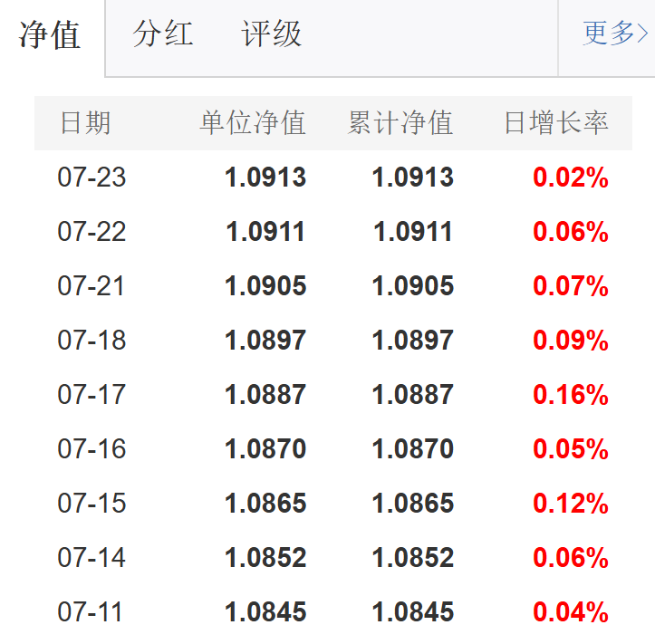Click growth rate 0.07% for 07-21
Screen dimensions: 655x644
coord(571,285)
